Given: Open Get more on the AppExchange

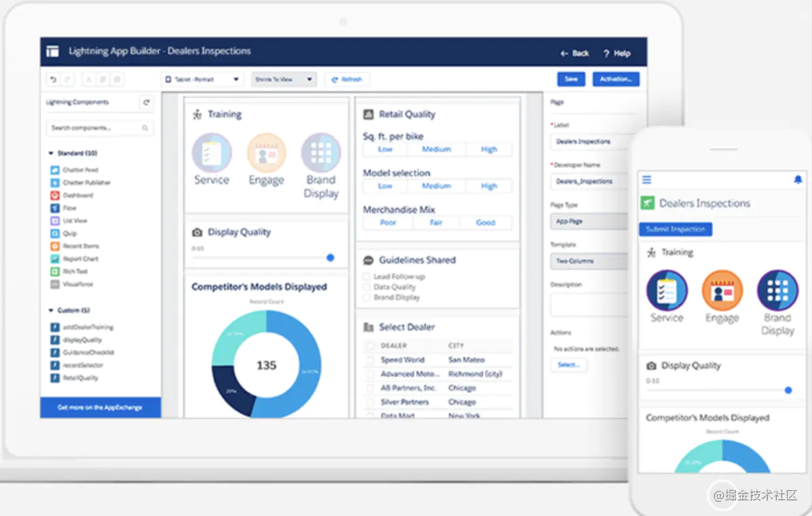Looking at the screenshot, I should coord(100,408).
